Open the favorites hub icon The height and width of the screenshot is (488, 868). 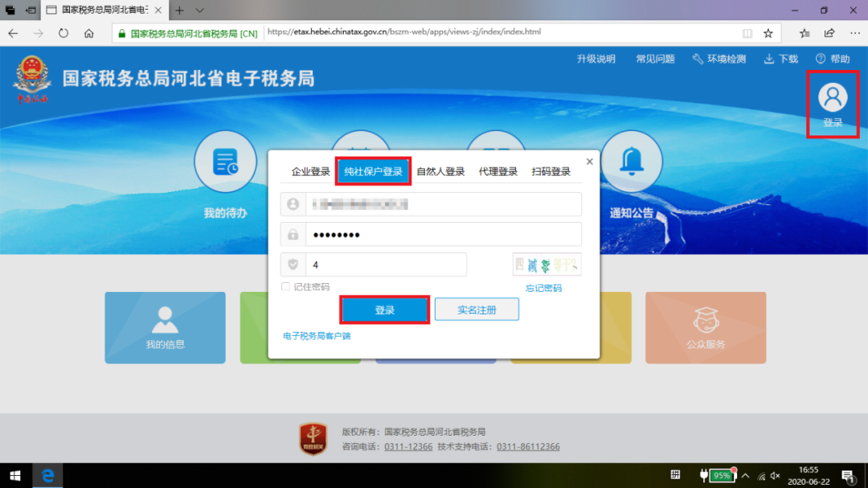(805, 33)
